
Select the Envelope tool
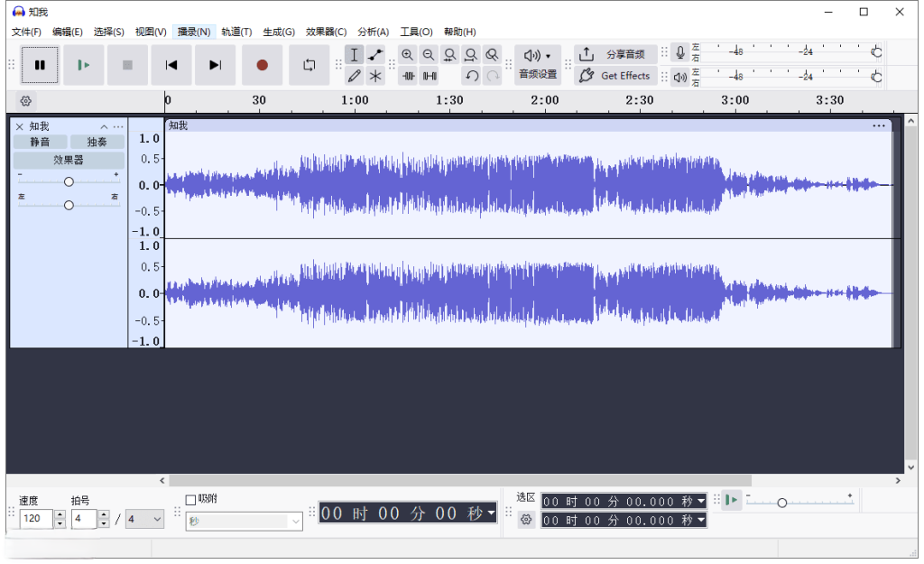tap(375, 55)
